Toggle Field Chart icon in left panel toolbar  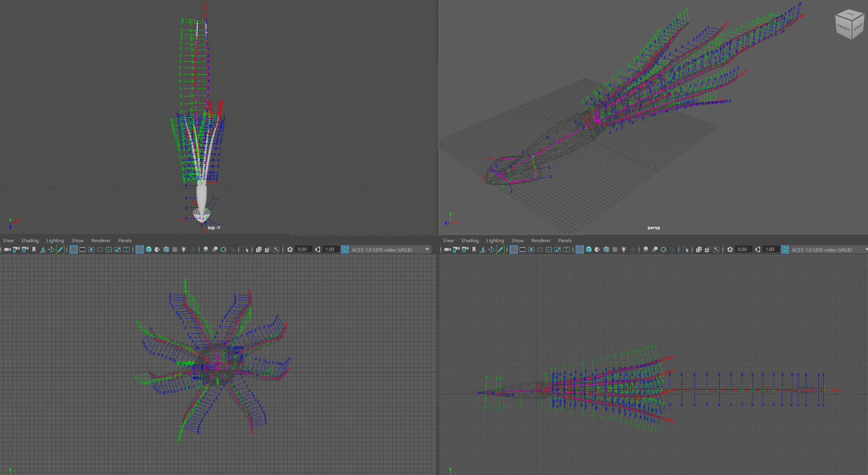pos(109,249)
